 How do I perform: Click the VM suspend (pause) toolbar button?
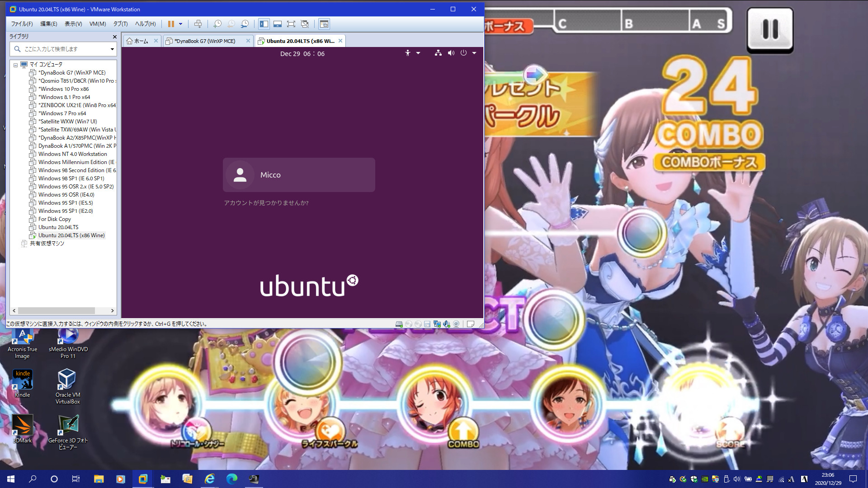(171, 24)
